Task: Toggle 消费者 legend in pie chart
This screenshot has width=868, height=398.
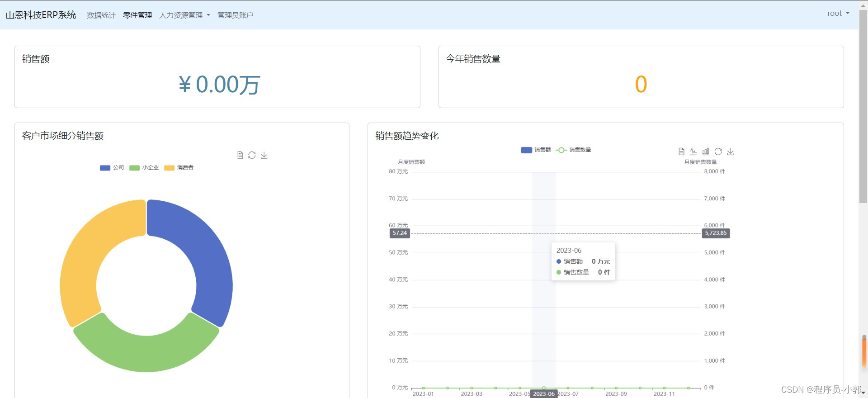Action: pyautogui.click(x=179, y=168)
